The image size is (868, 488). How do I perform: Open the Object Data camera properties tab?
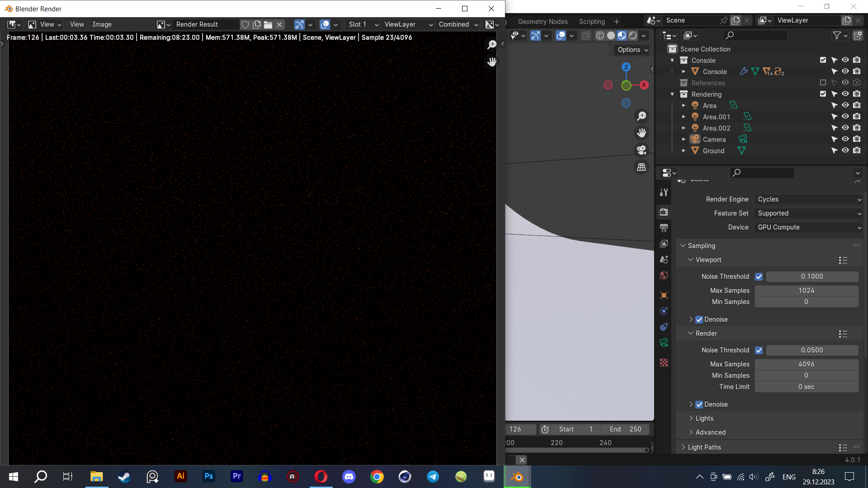point(664,343)
